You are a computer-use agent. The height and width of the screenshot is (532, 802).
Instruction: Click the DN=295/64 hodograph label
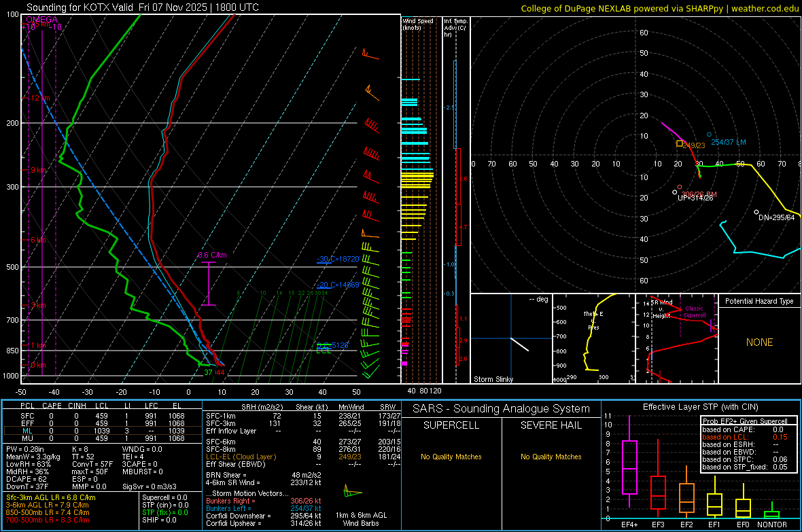point(776,217)
